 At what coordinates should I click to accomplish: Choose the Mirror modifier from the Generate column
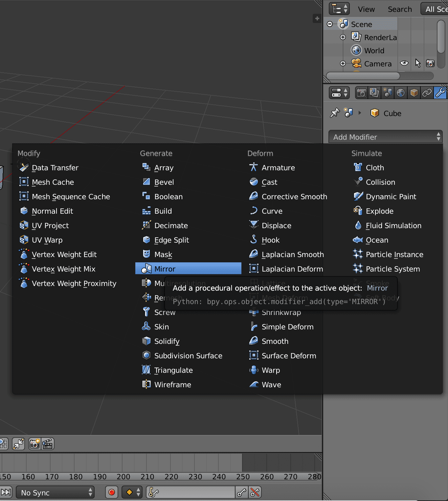point(188,269)
